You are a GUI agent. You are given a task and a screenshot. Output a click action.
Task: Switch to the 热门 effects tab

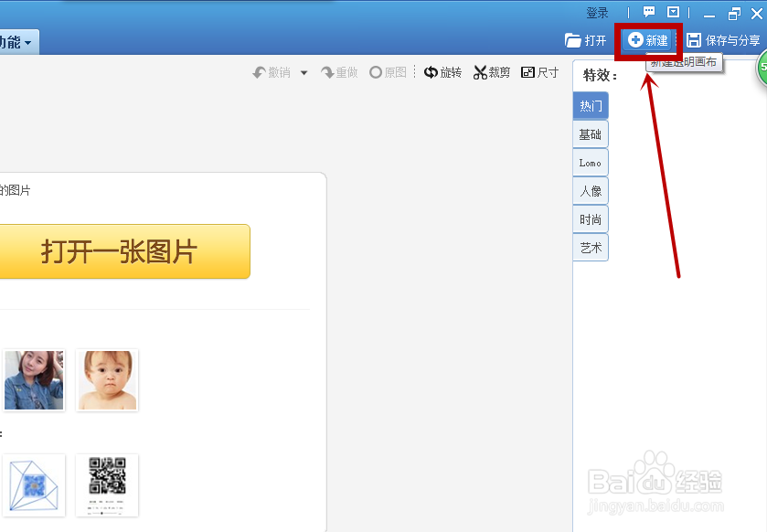590,105
